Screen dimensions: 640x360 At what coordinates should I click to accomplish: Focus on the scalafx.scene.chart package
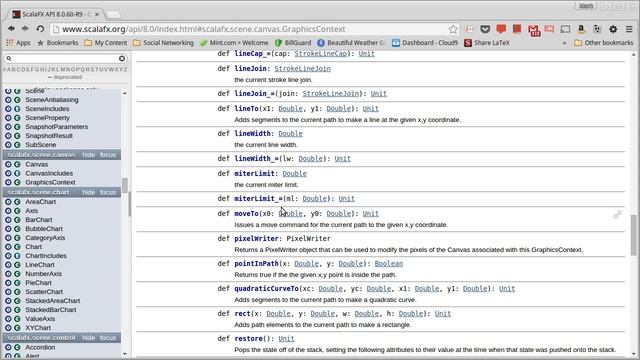(108, 192)
